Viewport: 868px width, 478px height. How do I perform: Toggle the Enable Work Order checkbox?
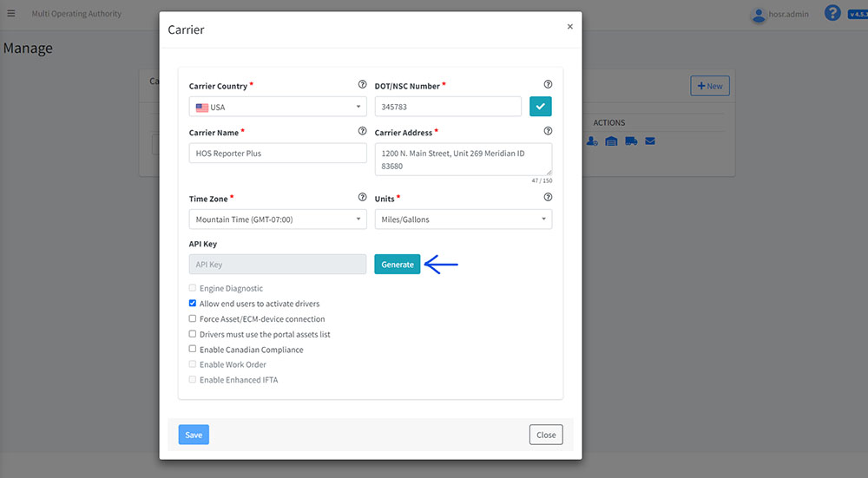(193, 364)
